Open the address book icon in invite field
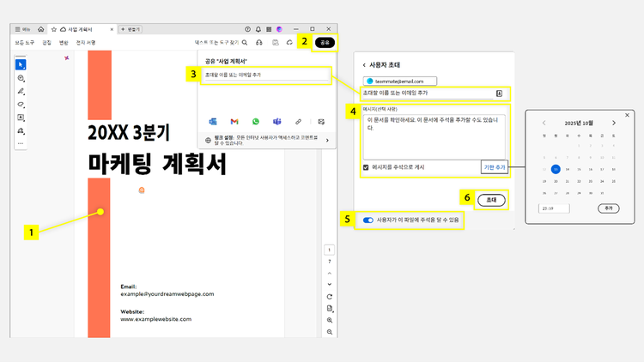 point(500,94)
